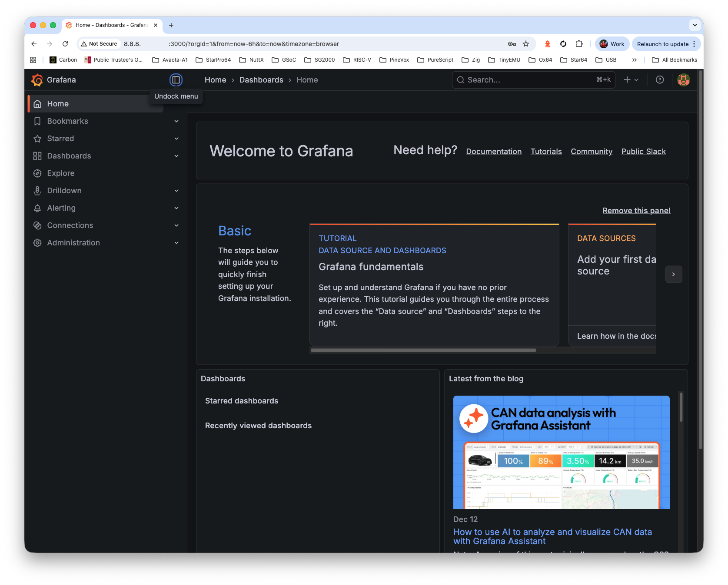Bookmark the page with the star icon

526,44
